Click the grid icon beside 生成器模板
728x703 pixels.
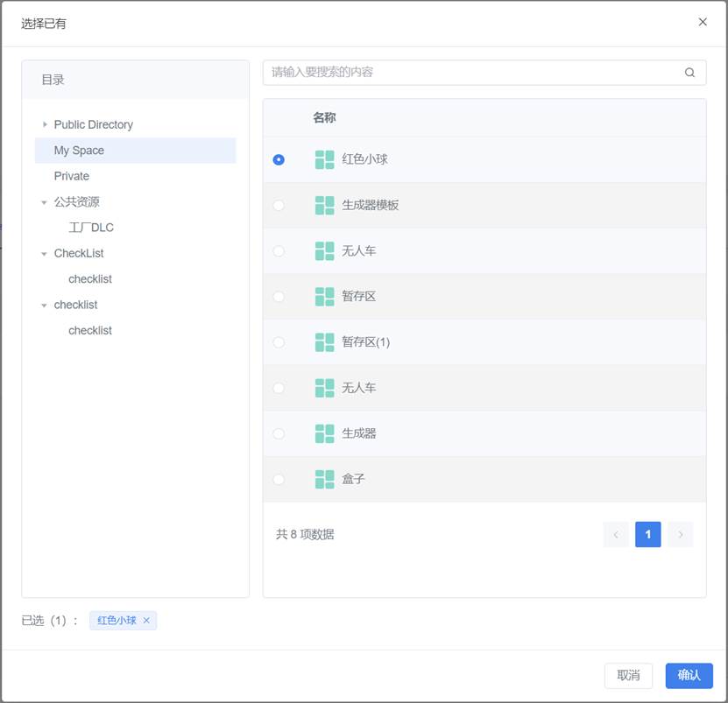(x=324, y=205)
